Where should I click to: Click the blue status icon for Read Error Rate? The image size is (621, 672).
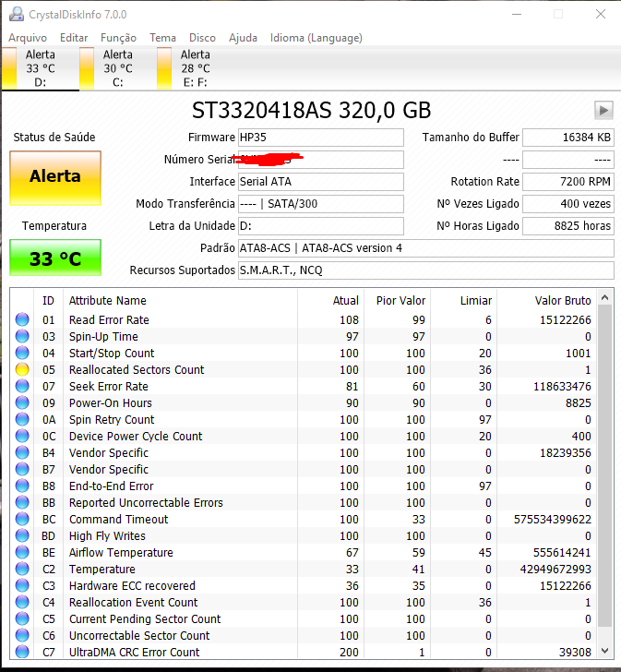[x=22, y=319]
